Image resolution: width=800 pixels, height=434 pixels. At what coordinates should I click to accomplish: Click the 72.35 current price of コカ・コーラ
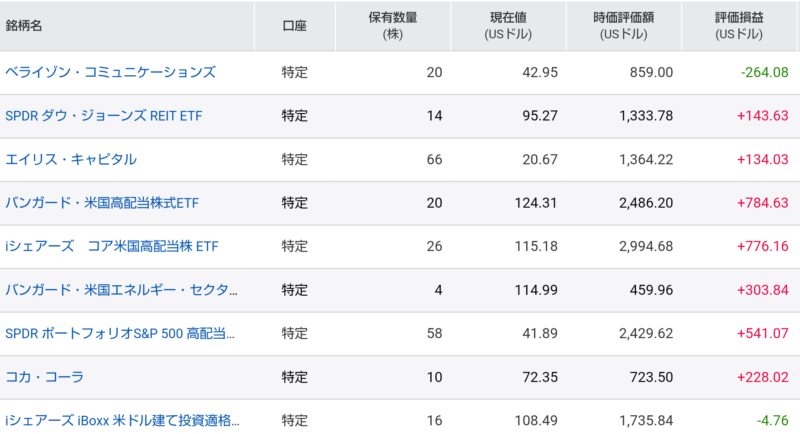tap(540, 377)
